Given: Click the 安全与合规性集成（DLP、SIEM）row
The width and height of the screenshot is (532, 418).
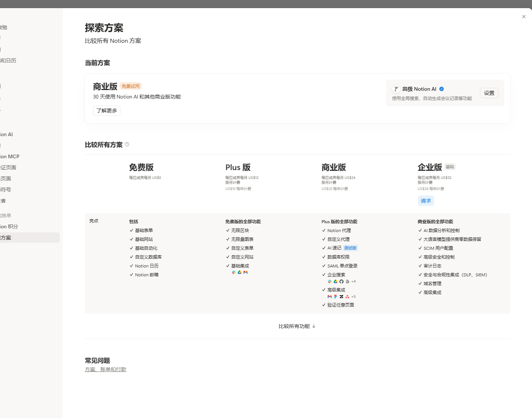Looking at the screenshot, I should pos(453,274).
